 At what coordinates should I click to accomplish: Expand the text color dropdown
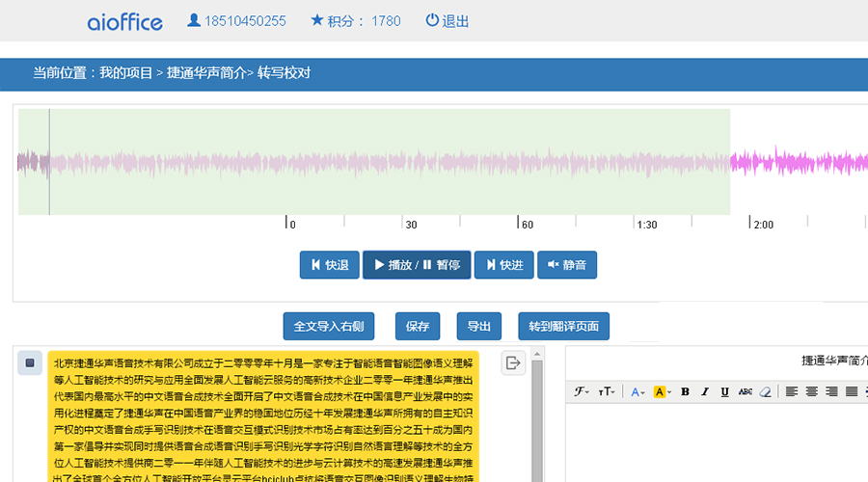(637, 391)
